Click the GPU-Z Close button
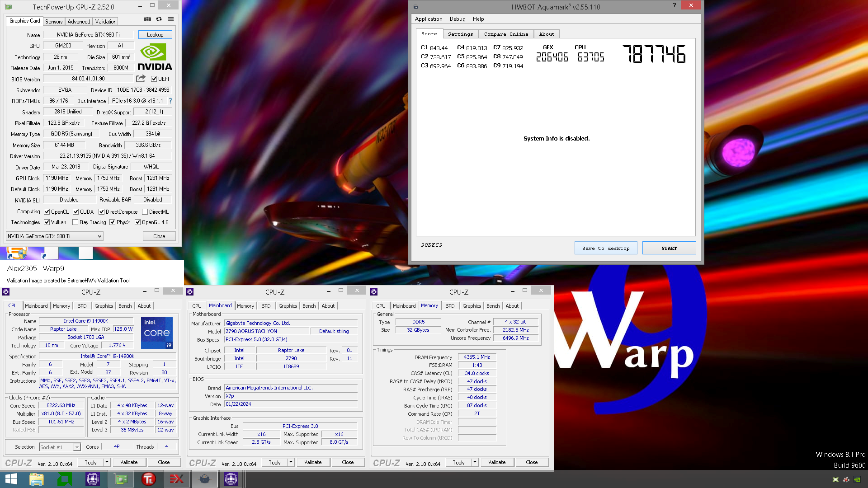The width and height of the screenshot is (868, 488). tap(159, 236)
